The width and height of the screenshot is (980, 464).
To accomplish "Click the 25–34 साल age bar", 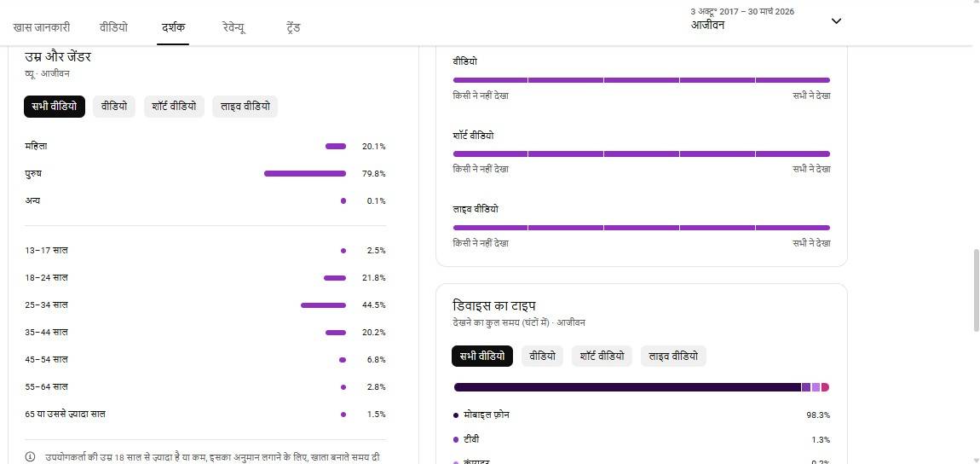I will [323, 305].
